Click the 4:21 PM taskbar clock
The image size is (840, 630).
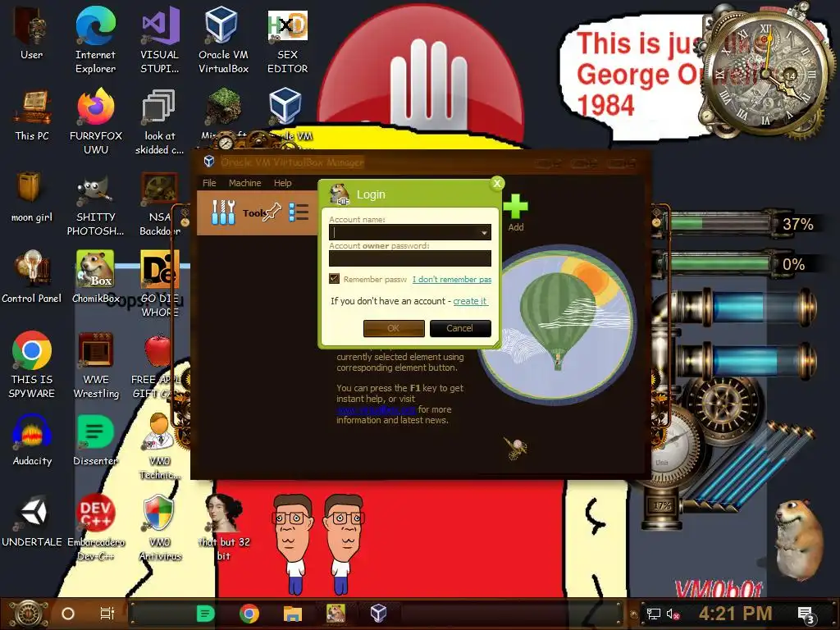pyautogui.click(x=735, y=614)
